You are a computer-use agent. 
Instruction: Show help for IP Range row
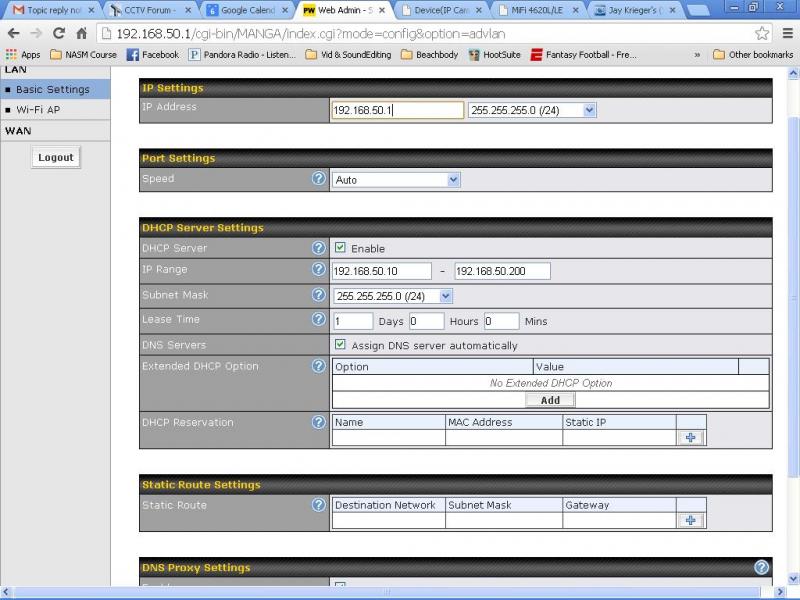(318, 269)
